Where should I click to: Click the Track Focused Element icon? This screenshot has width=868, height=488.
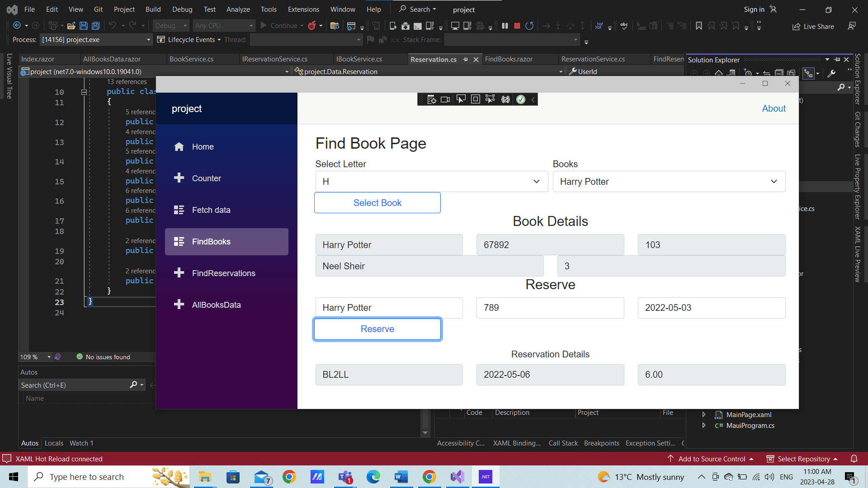(x=490, y=99)
